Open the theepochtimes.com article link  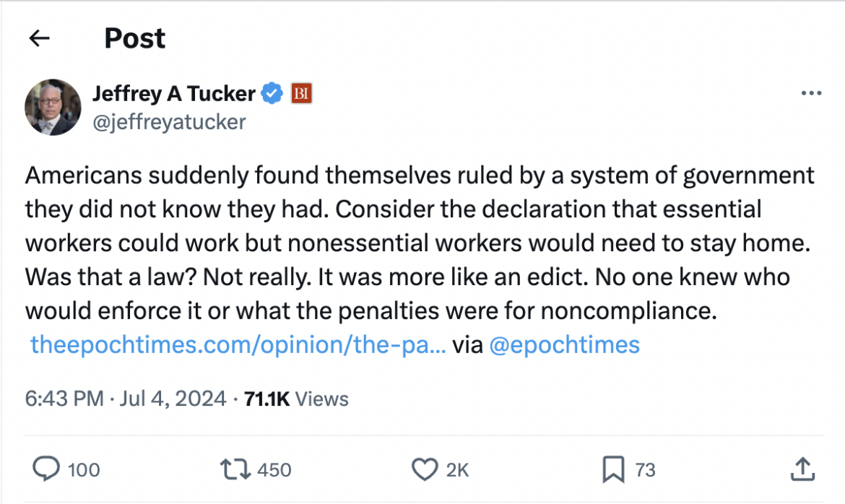[x=238, y=345]
